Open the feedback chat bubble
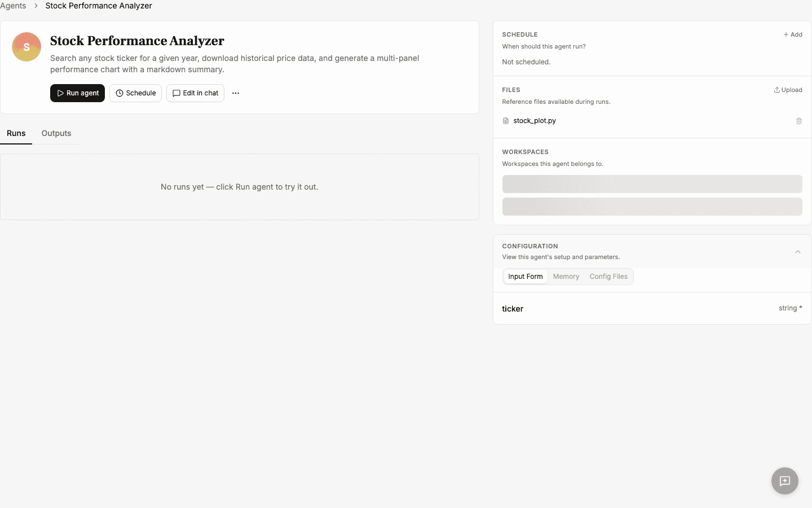The width and height of the screenshot is (812, 508). [x=785, y=481]
